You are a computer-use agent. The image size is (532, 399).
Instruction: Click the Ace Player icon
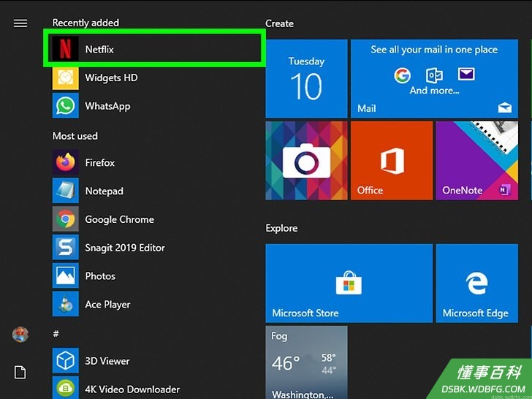point(66,304)
